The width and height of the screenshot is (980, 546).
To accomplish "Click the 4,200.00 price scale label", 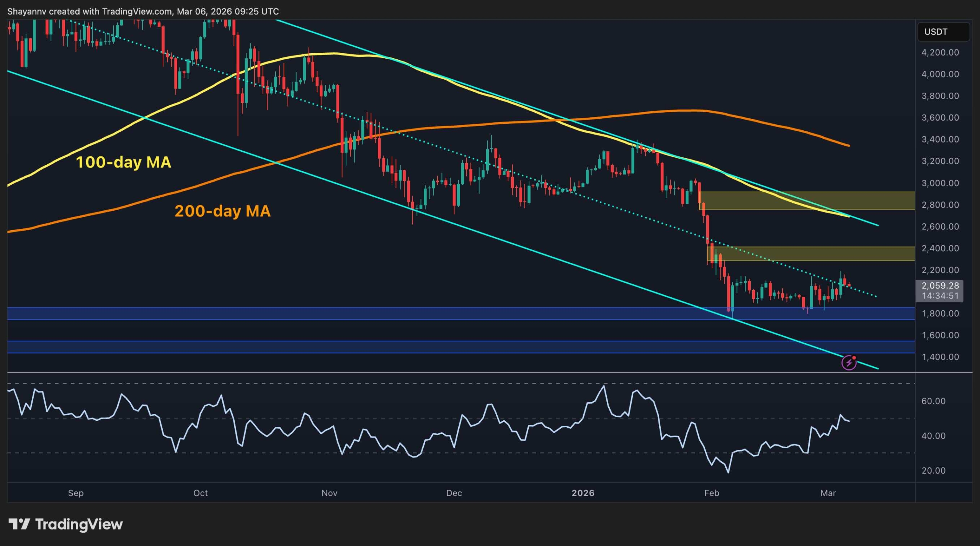I will click(x=940, y=52).
